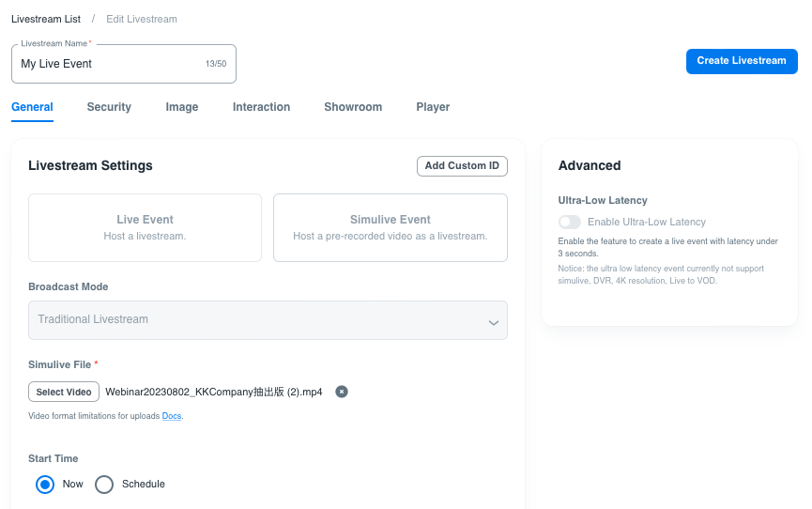Click the Broadcast Mode chevron arrow
The height and width of the screenshot is (509, 812).
(493, 322)
